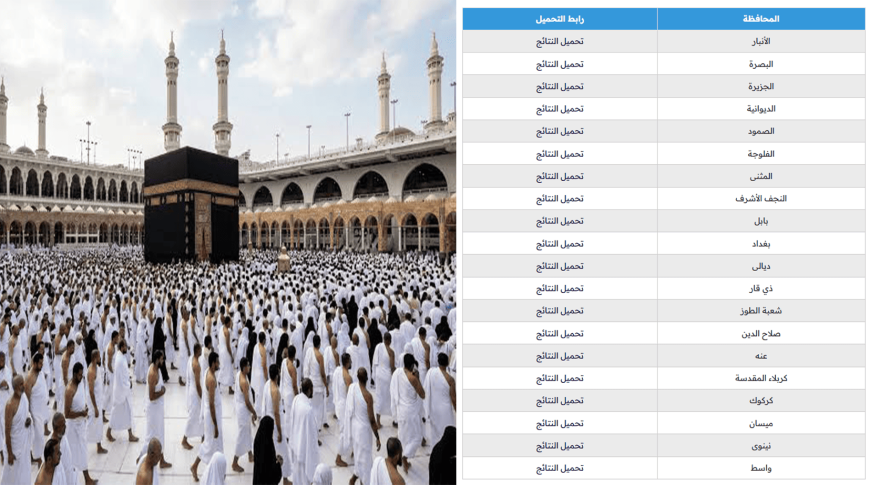Select the الجزيرة governorate cell
The image size is (870, 485).
point(761,87)
